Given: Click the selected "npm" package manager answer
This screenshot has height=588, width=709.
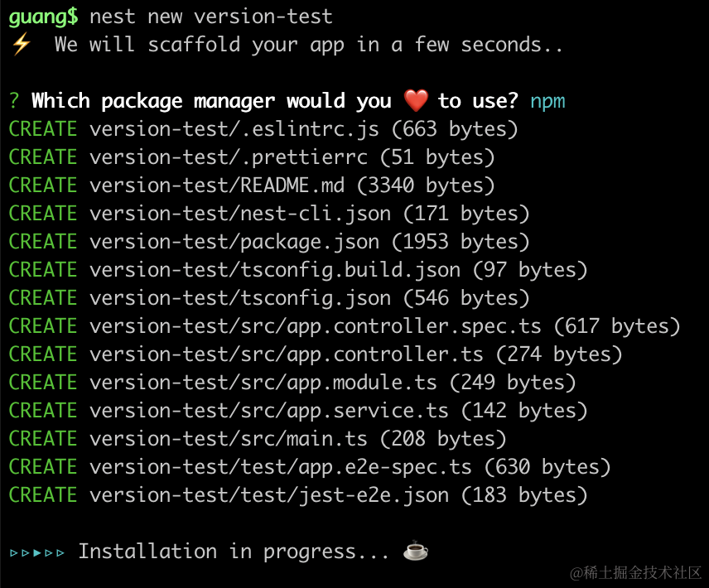Looking at the screenshot, I should coord(547,101).
